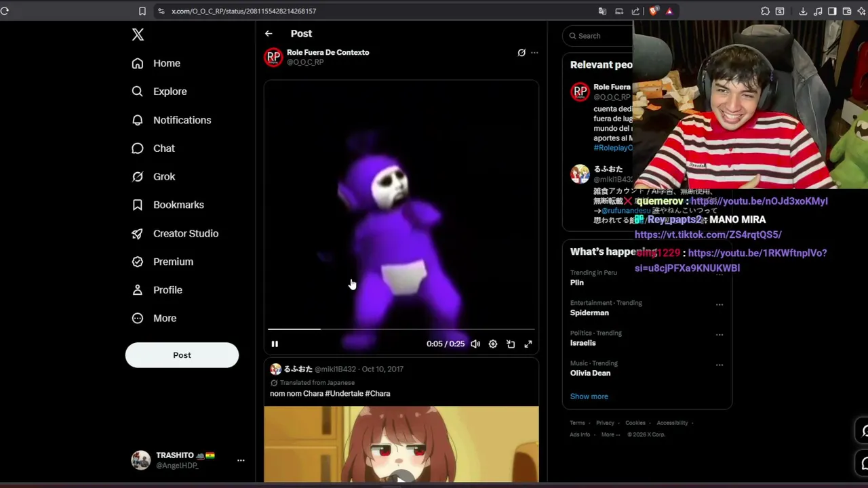Click the translate page icon in address bar
Image resolution: width=868 pixels, height=488 pixels.
pos(602,11)
